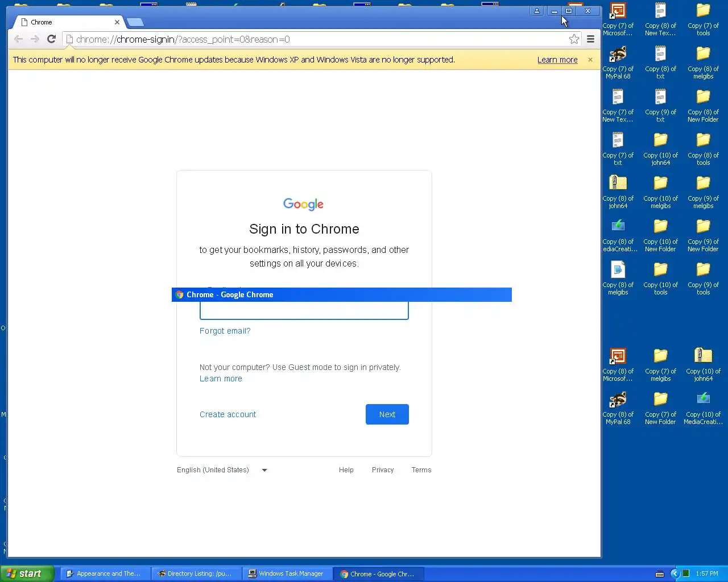Open the Help link below sign-in box
728x582 pixels.
(346, 470)
